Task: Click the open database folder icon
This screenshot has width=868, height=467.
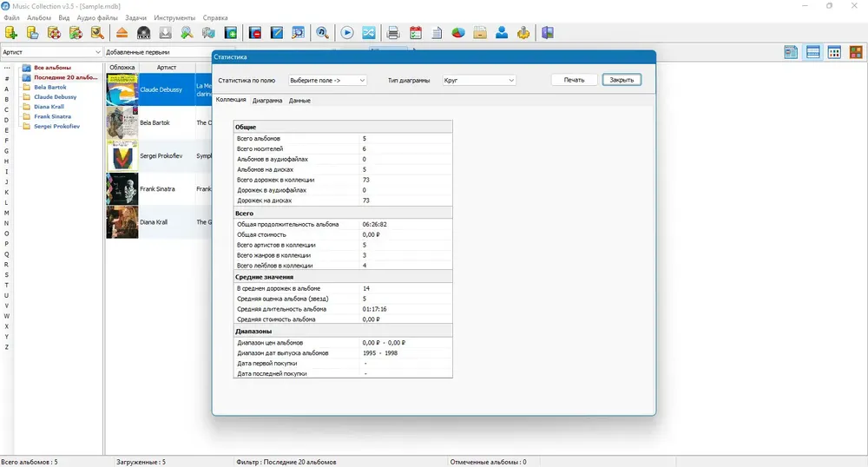Action: coord(33,33)
